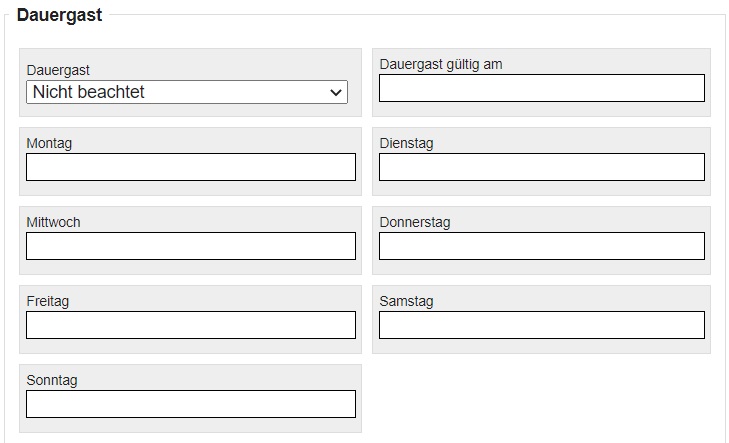729x443 pixels.
Task: Select the Dienstag input box
Action: [x=542, y=167]
